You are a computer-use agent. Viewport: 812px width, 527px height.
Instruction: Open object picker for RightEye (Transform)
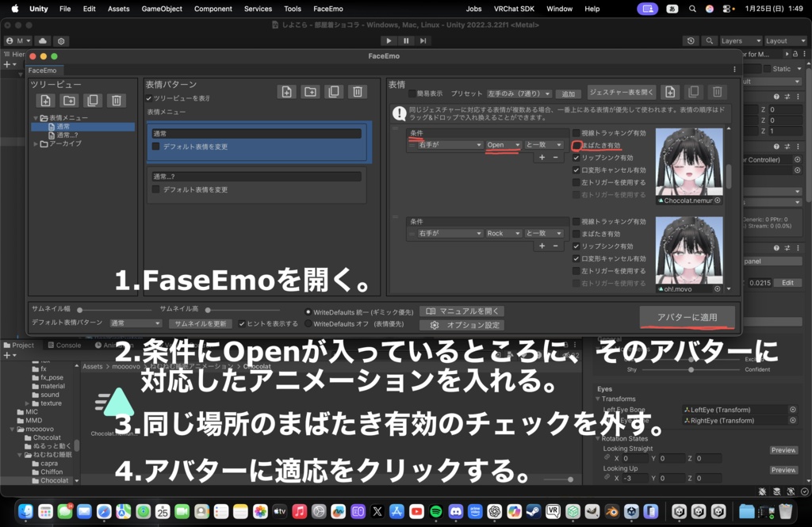793,420
